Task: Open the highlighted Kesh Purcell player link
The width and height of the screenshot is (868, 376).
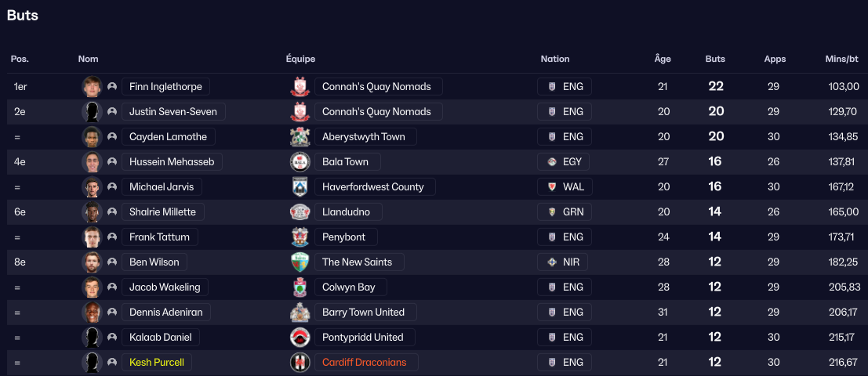Action: [156, 363]
